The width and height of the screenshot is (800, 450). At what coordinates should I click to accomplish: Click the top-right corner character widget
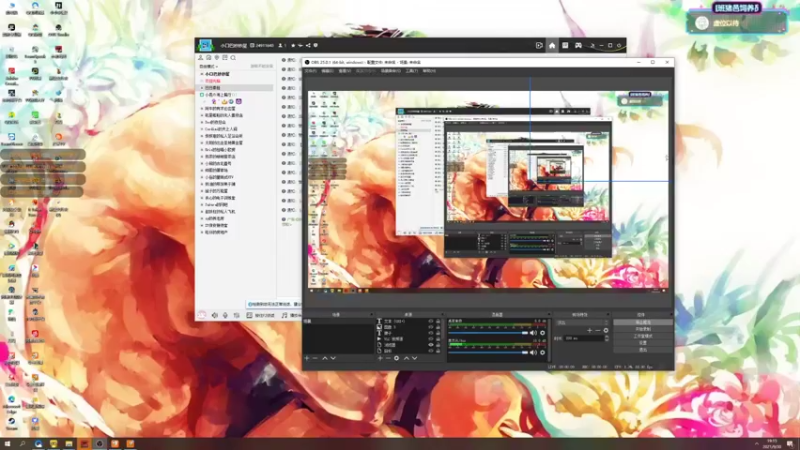point(737,18)
